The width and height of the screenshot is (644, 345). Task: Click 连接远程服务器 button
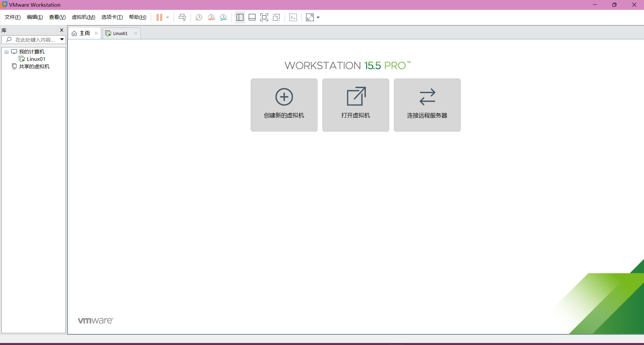tap(427, 105)
